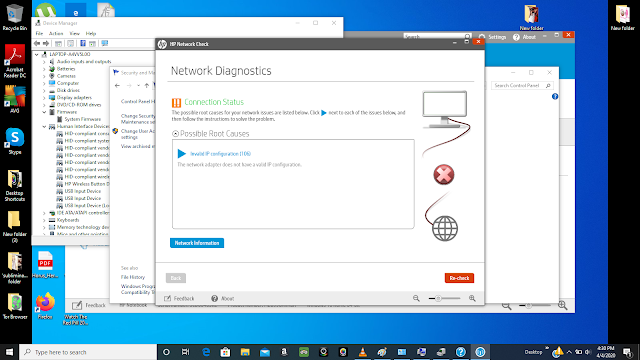Viewport: 640px width, 360px height.
Task: Open Tor Browser desktop icon
Action: tap(15, 306)
